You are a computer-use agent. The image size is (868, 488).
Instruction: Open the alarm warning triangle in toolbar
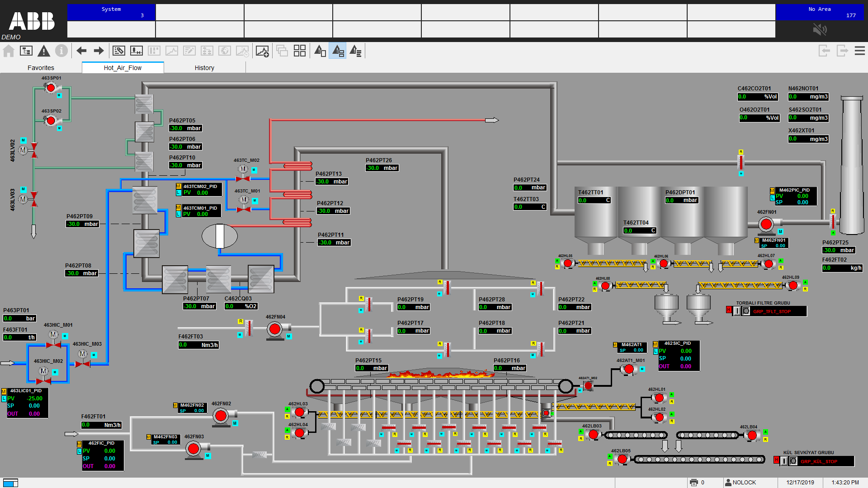pyautogui.click(x=44, y=51)
